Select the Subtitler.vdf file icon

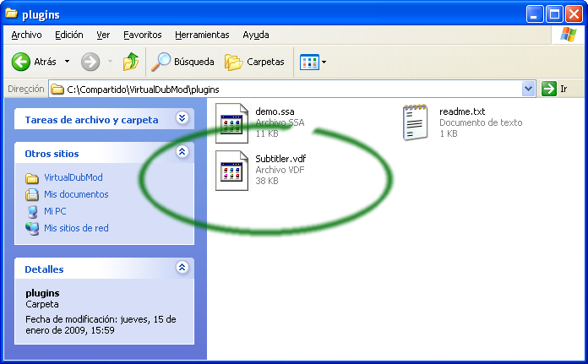(x=231, y=171)
